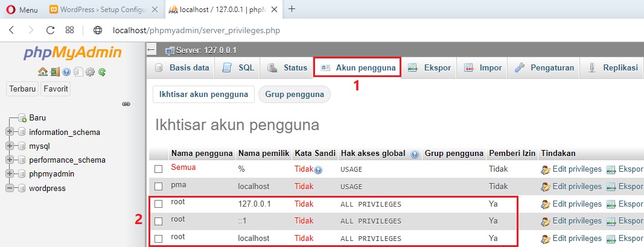Reload the current browser page
644x247 pixels.
click(x=51, y=30)
